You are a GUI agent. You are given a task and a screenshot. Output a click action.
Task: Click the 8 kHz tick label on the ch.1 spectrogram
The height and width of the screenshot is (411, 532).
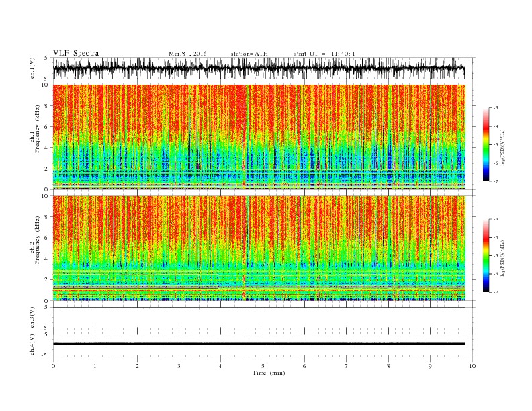click(x=46, y=106)
